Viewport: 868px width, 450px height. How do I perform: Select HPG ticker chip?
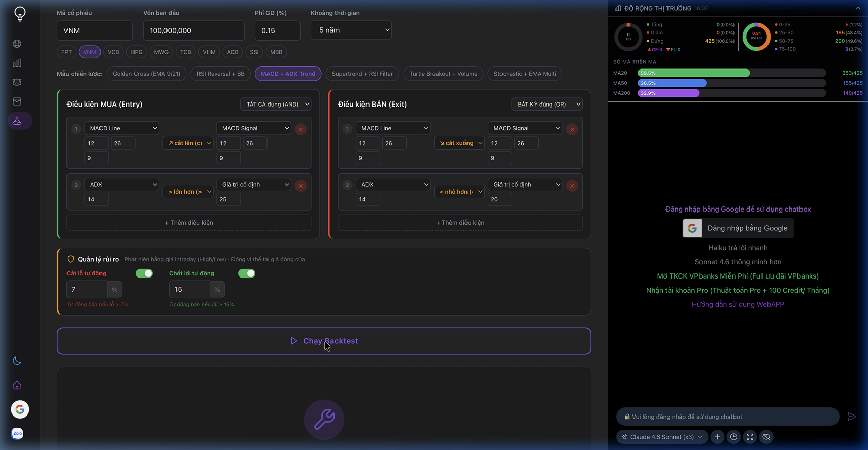point(137,52)
